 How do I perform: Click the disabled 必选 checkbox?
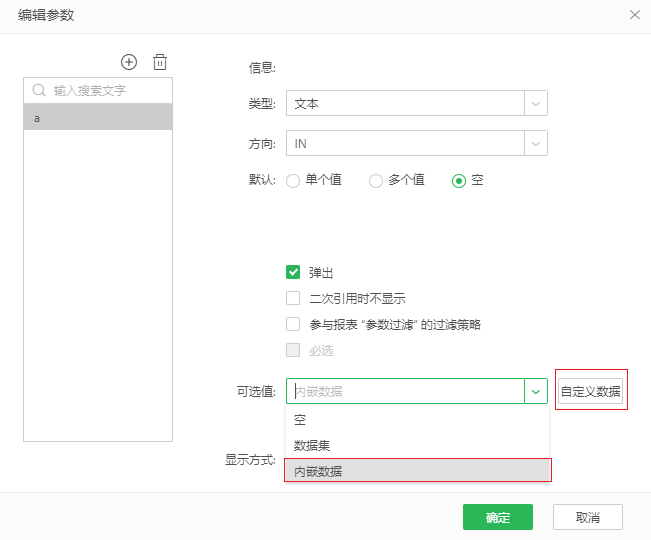293,350
